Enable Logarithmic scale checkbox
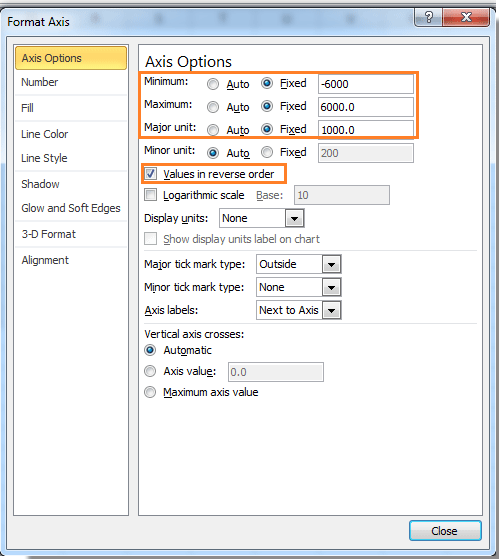Viewport: 499px width, 559px height. pos(150,195)
